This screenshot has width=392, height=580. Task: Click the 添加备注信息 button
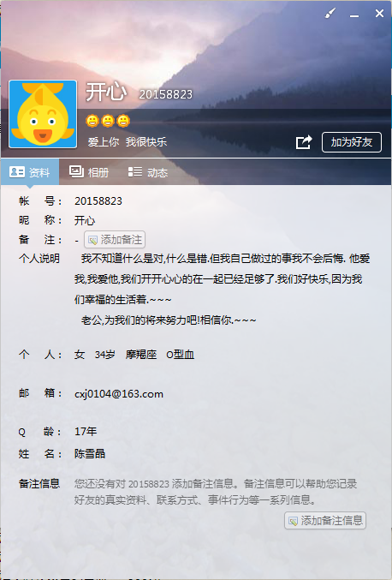pos(325,520)
